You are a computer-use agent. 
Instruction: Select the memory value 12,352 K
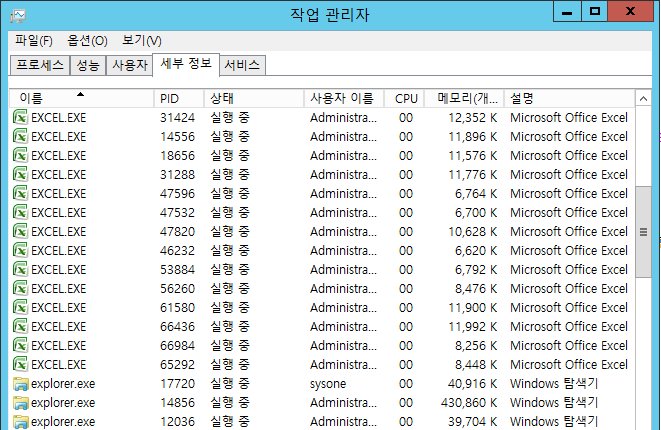[x=473, y=117]
